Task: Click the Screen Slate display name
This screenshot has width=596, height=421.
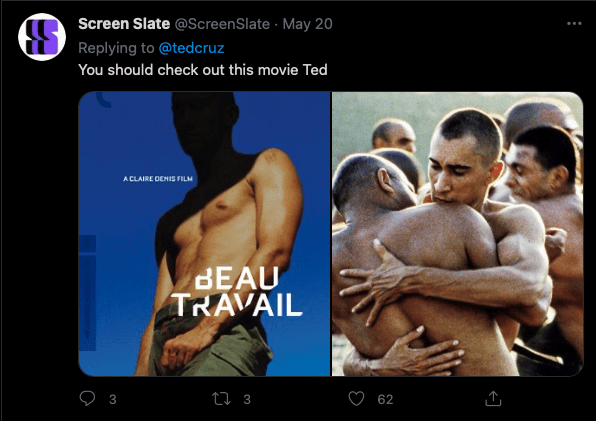Action: pos(124,24)
